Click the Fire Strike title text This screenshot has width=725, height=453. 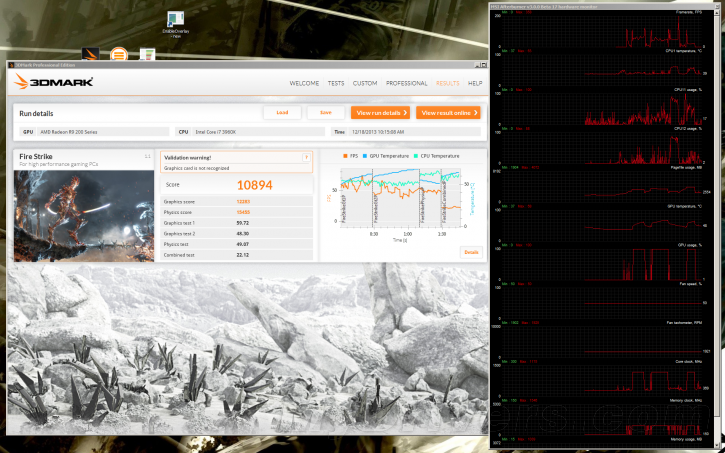[x=36, y=156]
